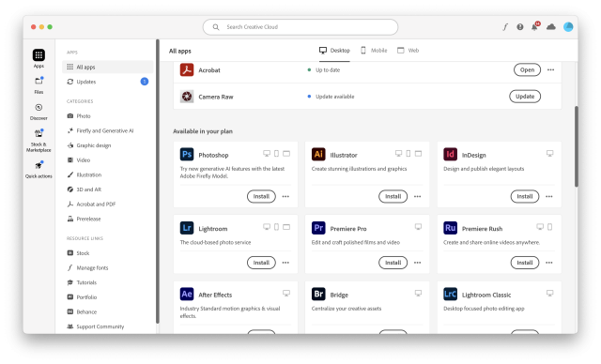Select All apps in sidebar
The image size is (601, 364).
click(x=108, y=67)
